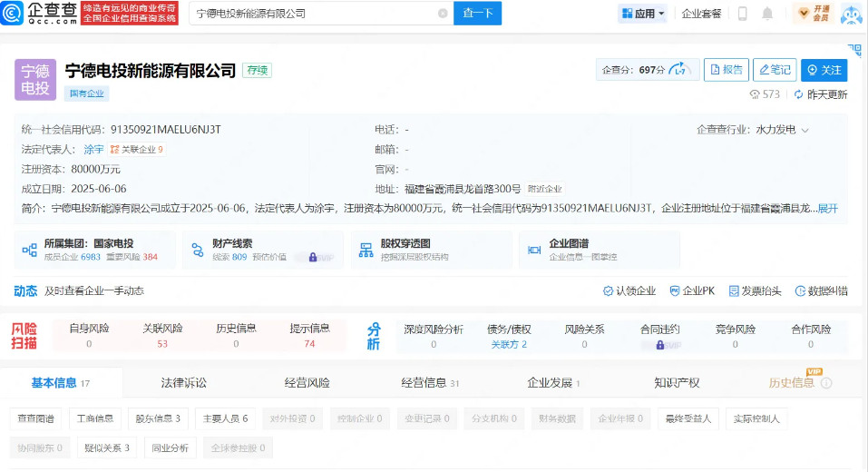Open the user avatar icon
This screenshot has height=472, width=868.
click(x=851, y=14)
